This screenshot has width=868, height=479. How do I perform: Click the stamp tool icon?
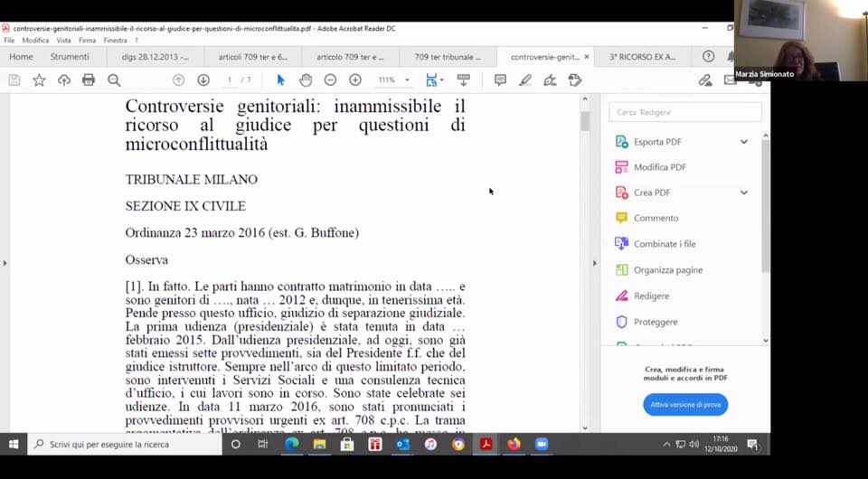point(575,80)
